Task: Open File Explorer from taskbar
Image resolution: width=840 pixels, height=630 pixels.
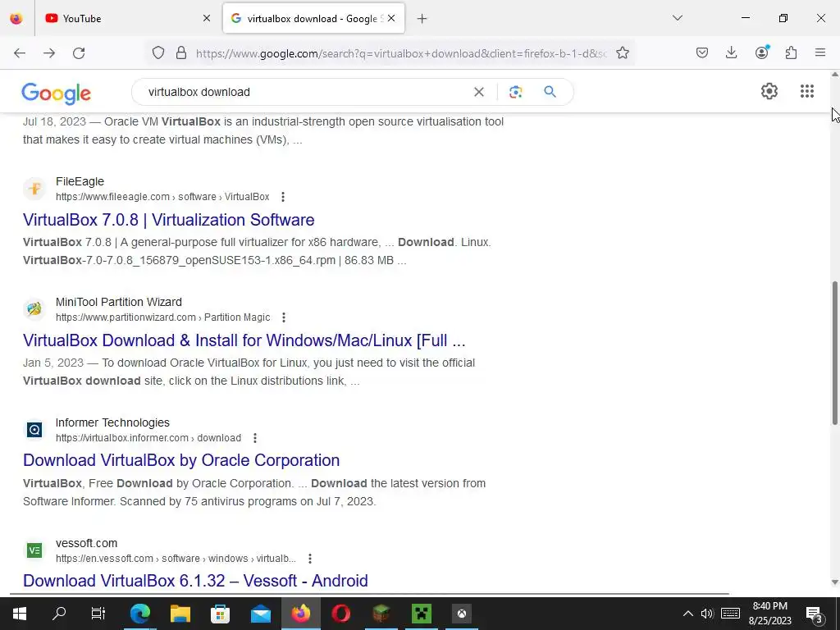Action: pos(180,614)
